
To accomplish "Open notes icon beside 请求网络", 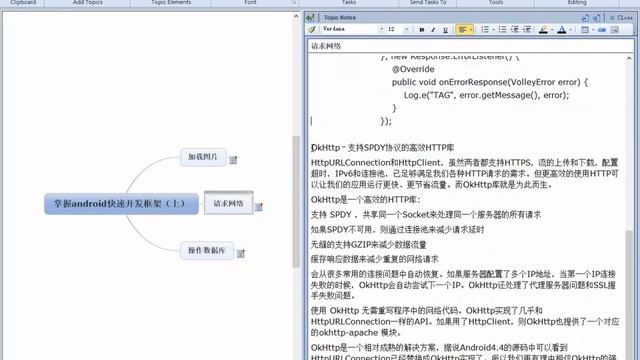I will 259,207.
